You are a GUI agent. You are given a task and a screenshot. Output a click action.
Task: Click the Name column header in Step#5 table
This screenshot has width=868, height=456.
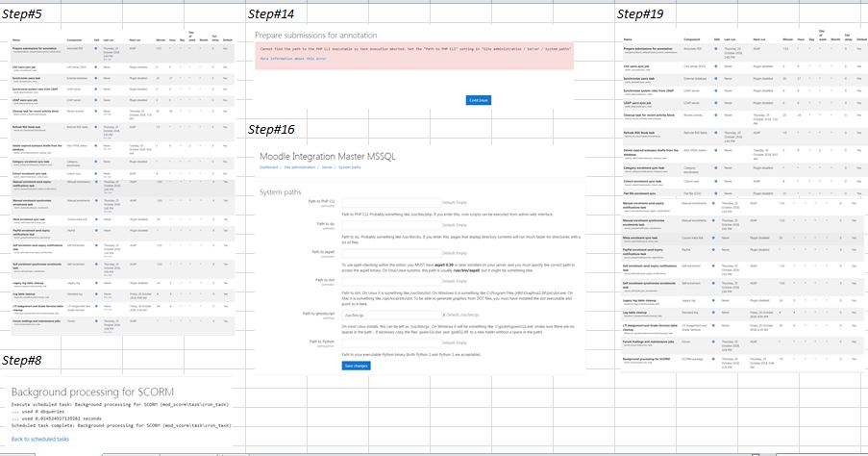pyautogui.click(x=16, y=39)
